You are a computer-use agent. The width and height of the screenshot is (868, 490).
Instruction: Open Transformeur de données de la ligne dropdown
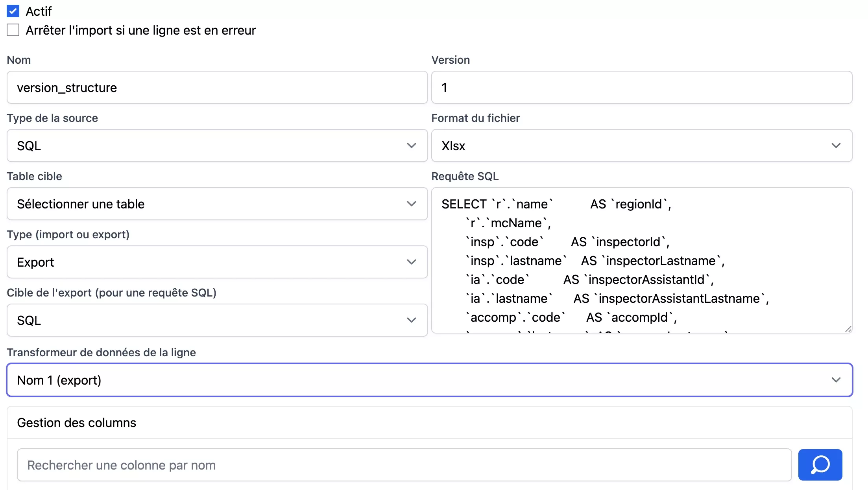pos(429,380)
